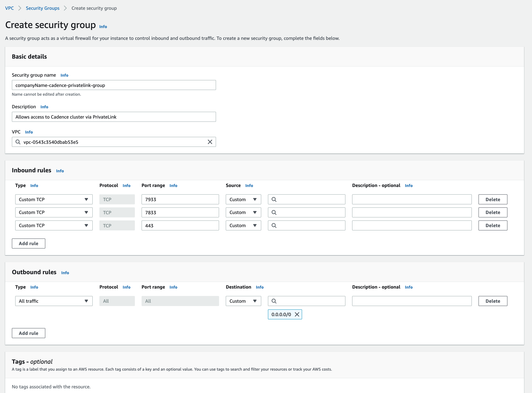Go to Security Groups breadcrumb
The height and width of the screenshot is (393, 532).
coord(42,8)
